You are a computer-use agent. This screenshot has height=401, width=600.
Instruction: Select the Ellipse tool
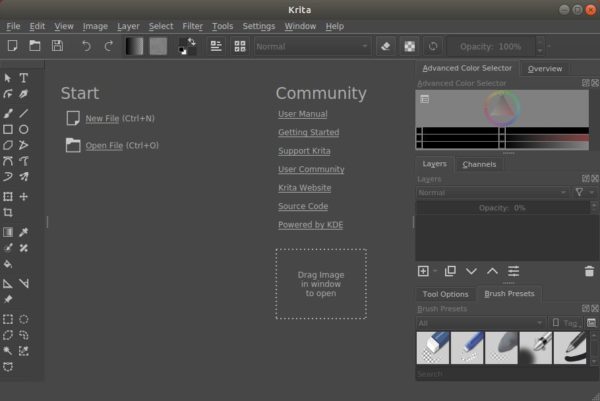point(24,129)
